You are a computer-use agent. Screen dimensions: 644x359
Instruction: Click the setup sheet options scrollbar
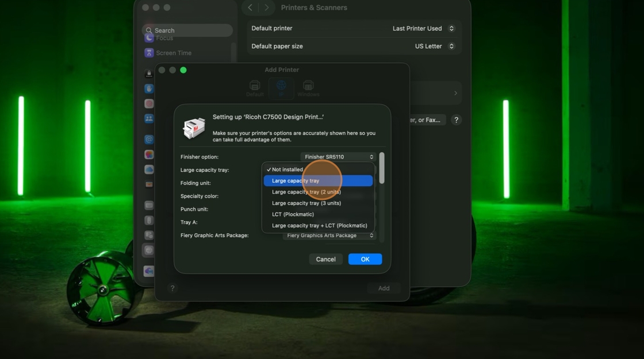pyautogui.click(x=382, y=168)
